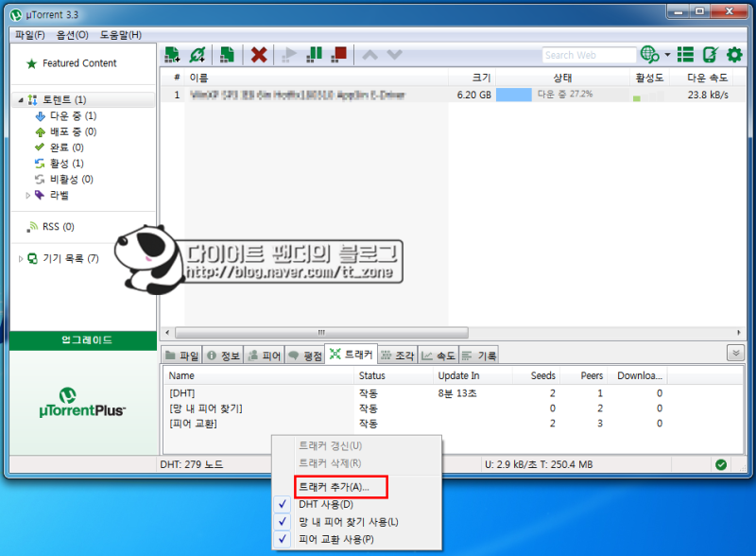
Task: Click the scrollbar right arrow
Action: (739, 333)
